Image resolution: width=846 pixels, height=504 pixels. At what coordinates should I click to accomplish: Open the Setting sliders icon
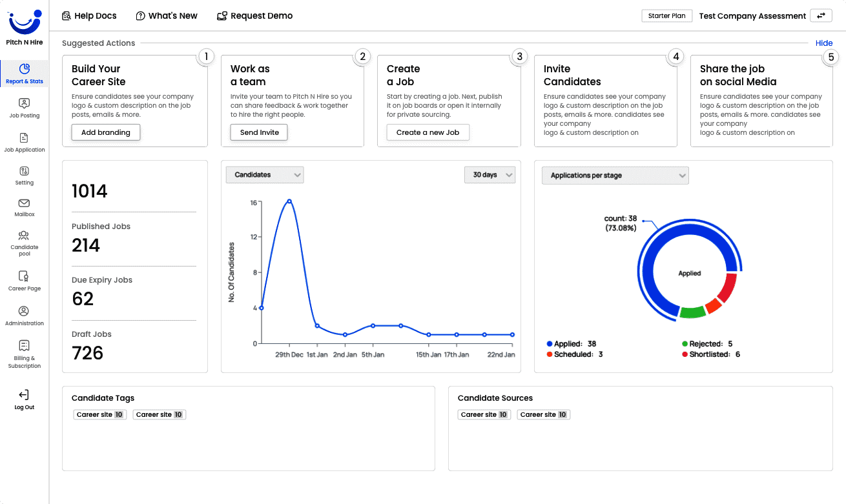point(25,171)
